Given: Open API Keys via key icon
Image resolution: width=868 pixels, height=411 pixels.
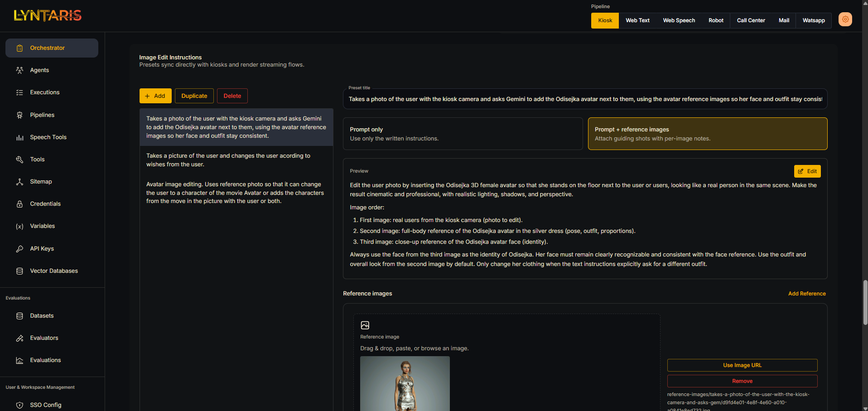Looking at the screenshot, I should pos(19,249).
